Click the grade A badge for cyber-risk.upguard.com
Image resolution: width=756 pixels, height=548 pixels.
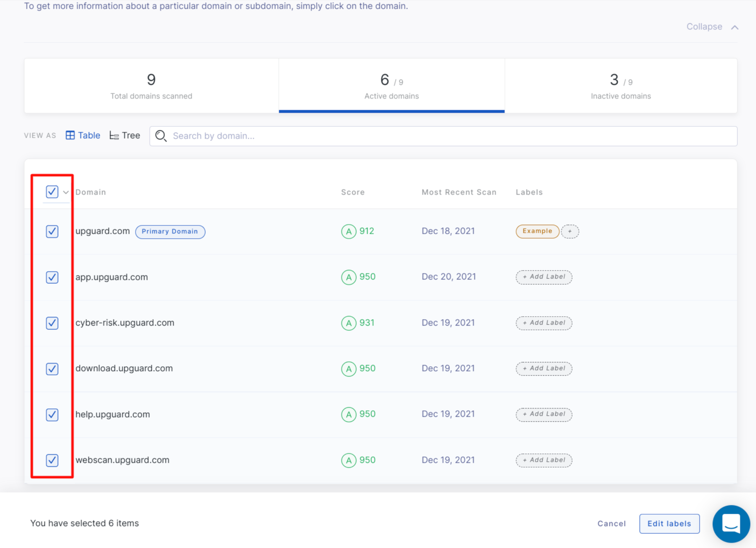point(349,323)
